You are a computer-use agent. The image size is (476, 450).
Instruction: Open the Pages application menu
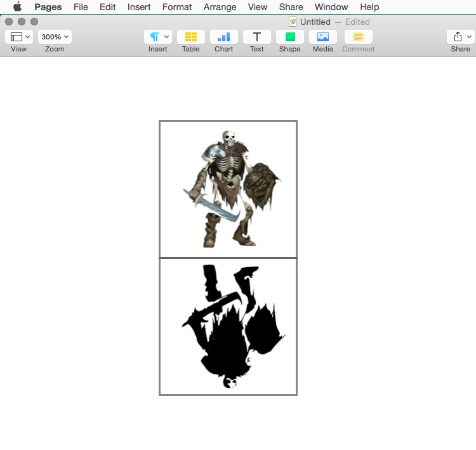point(48,7)
